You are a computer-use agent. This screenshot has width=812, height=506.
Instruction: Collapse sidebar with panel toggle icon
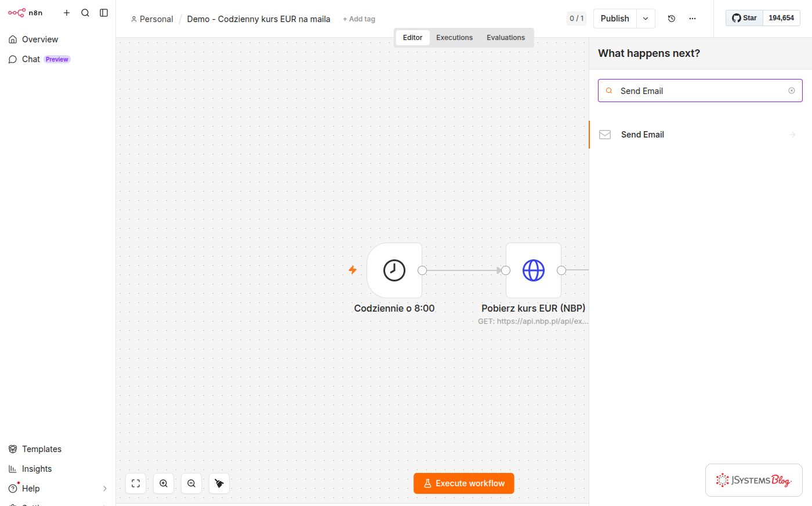104,13
